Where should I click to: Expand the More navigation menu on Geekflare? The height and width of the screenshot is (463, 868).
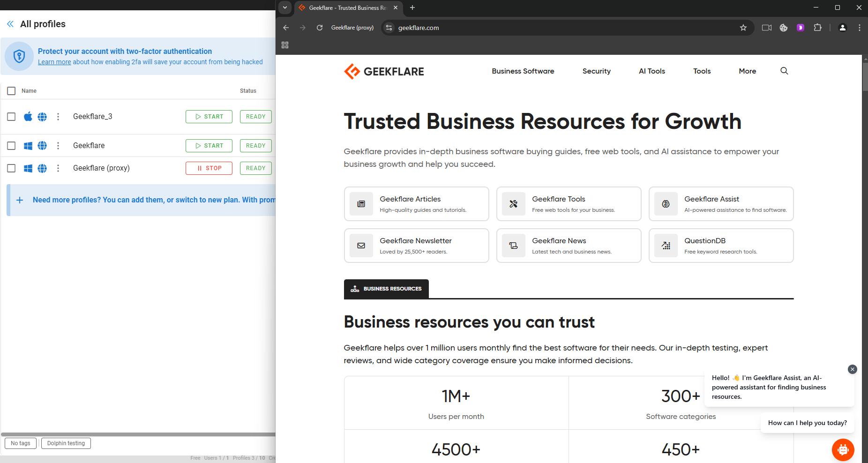747,71
